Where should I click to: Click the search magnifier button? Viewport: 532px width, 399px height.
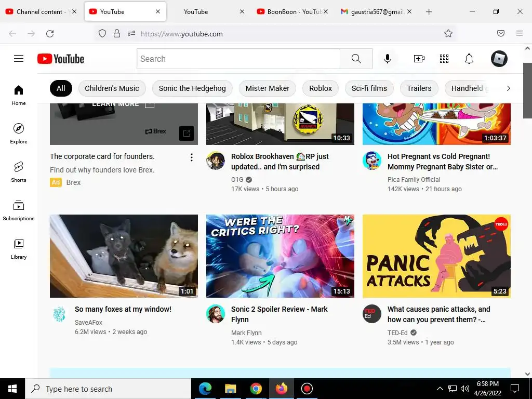coord(356,59)
